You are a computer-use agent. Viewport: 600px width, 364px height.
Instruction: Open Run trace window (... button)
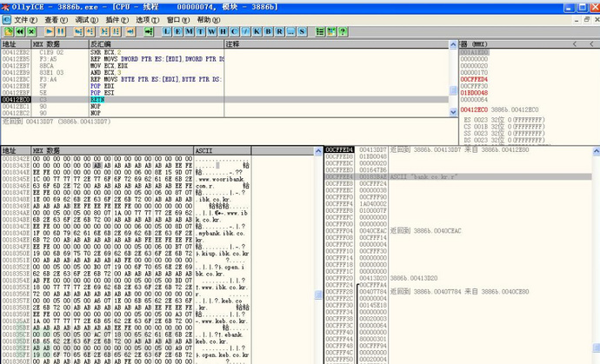click(x=290, y=32)
